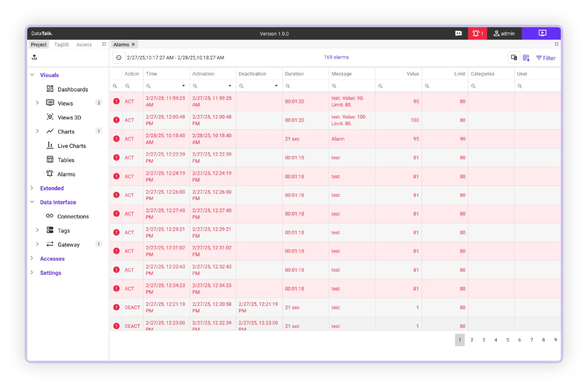Expand the Extended section
The height and width of the screenshot is (388, 588).
[x=32, y=188]
